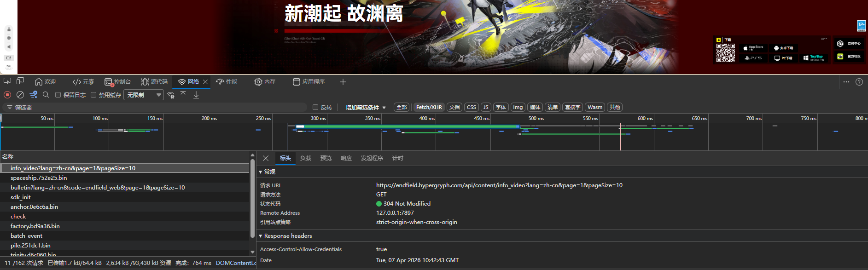The width and height of the screenshot is (868, 270).
Task: Export HAR file (down arrow)
Action: pyautogui.click(x=196, y=95)
